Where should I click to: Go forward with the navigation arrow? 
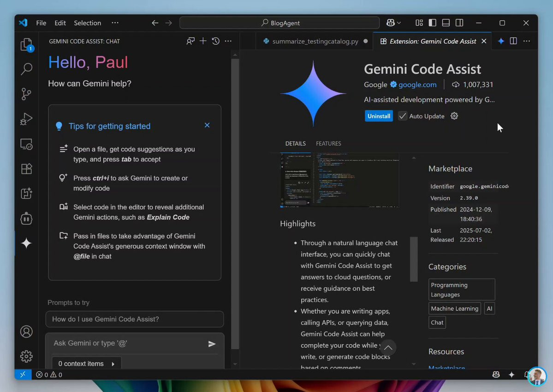click(x=169, y=23)
